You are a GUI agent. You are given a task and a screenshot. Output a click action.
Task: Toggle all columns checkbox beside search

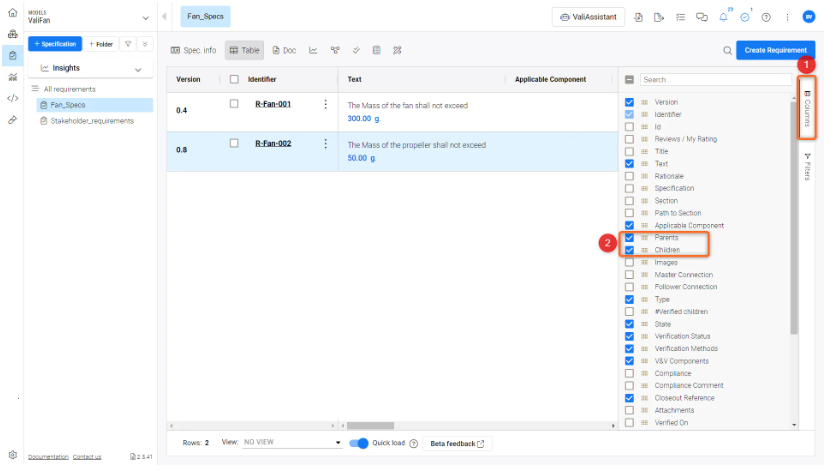click(629, 79)
